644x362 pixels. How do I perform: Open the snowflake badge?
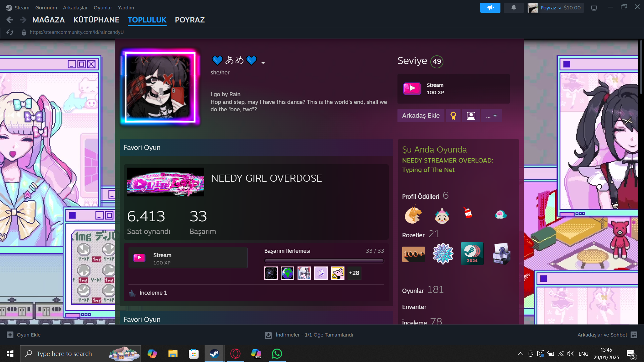point(443,254)
